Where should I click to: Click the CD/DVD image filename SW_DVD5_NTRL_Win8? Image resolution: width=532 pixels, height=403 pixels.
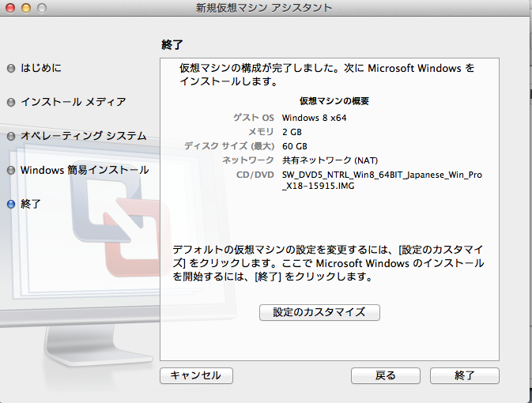click(x=382, y=180)
